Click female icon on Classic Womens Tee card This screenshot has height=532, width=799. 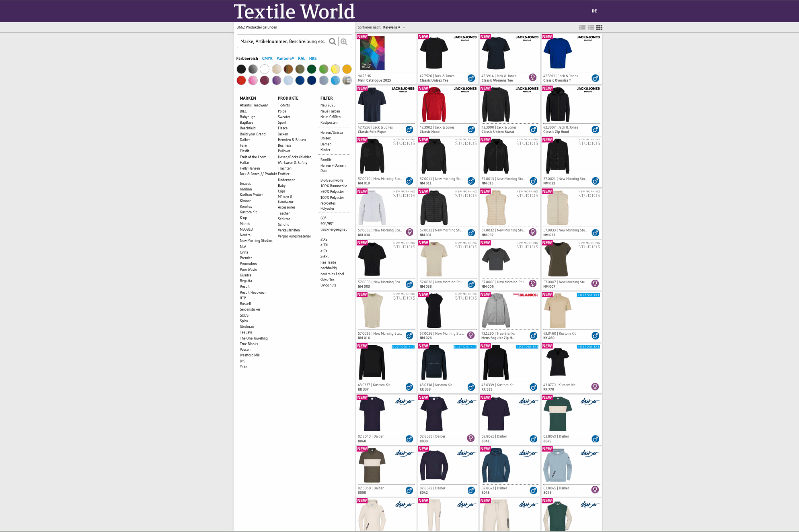(x=533, y=78)
